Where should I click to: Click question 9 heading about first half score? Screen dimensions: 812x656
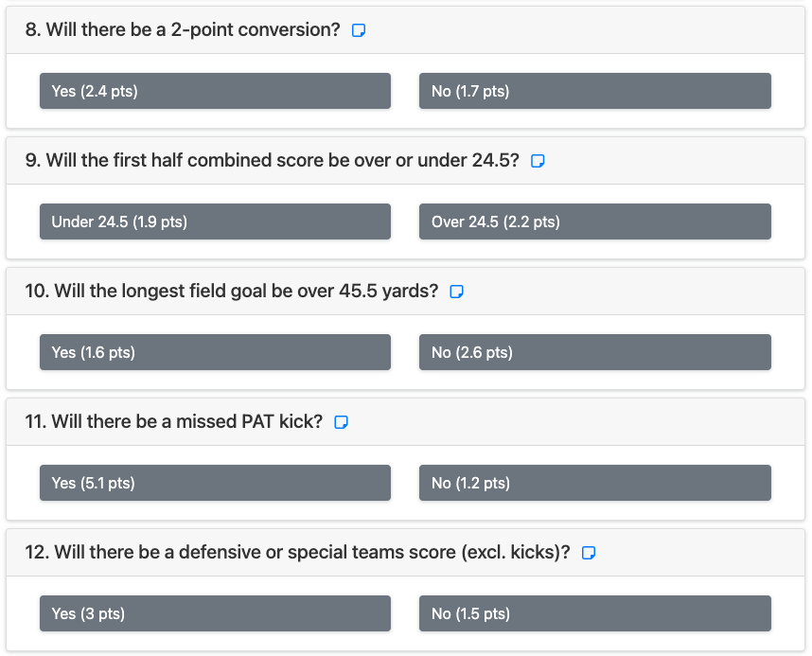coord(273,161)
